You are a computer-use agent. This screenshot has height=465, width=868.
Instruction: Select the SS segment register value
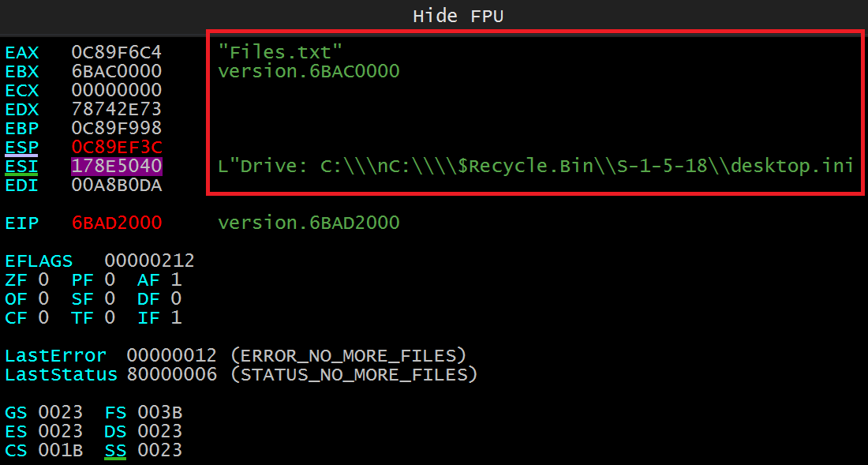pos(159,450)
